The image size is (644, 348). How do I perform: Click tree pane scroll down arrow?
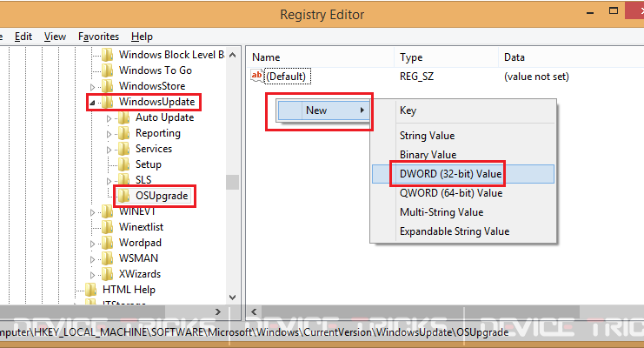coord(232,297)
